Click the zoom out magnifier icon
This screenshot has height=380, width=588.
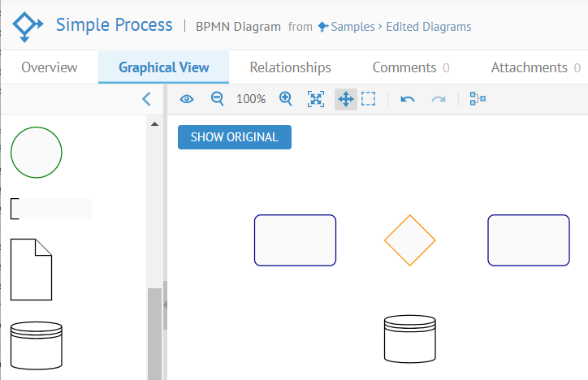[x=217, y=99]
